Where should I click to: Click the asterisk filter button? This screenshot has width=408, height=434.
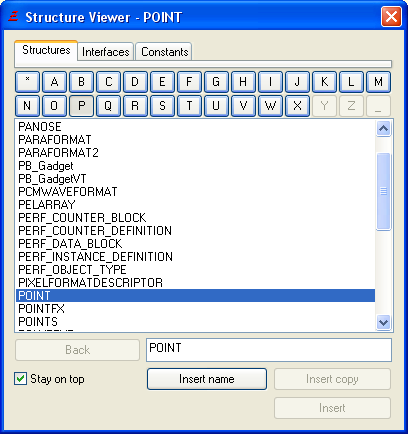[x=27, y=82]
